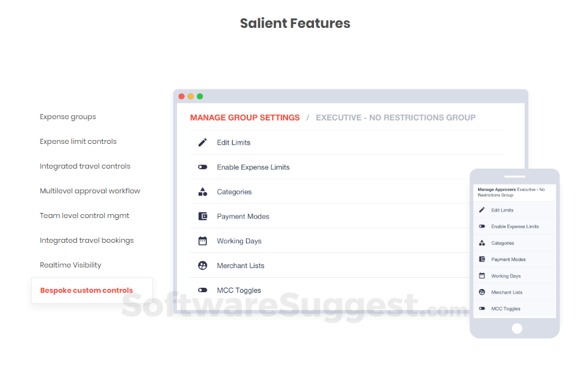The height and width of the screenshot is (367, 588).
Task: Open the Bespoke custom controls tab
Action: click(86, 290)
